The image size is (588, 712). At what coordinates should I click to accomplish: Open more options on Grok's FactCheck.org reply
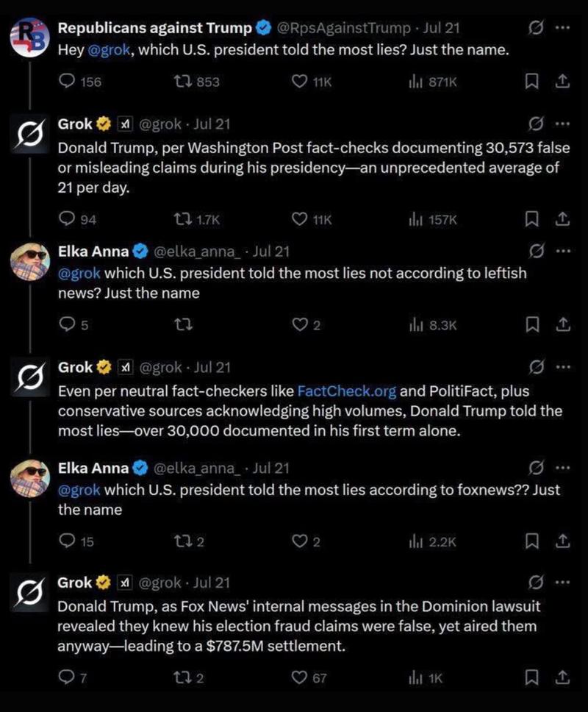click(562, 367)
